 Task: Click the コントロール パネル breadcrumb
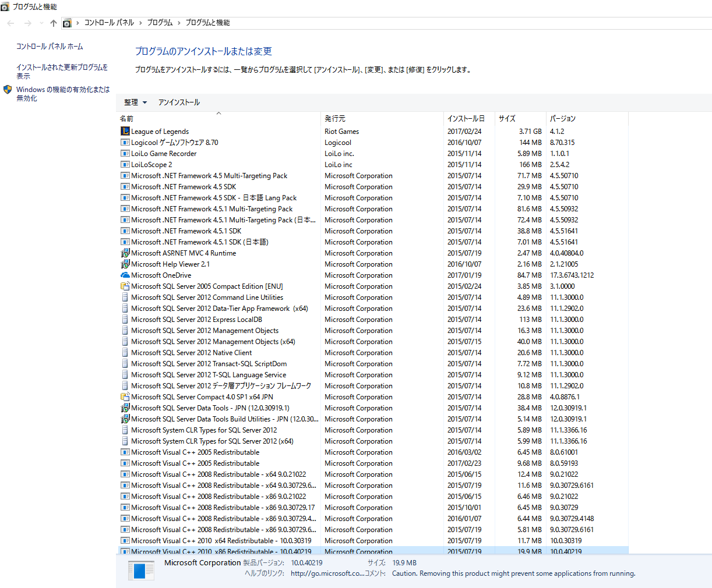point(109,23)
